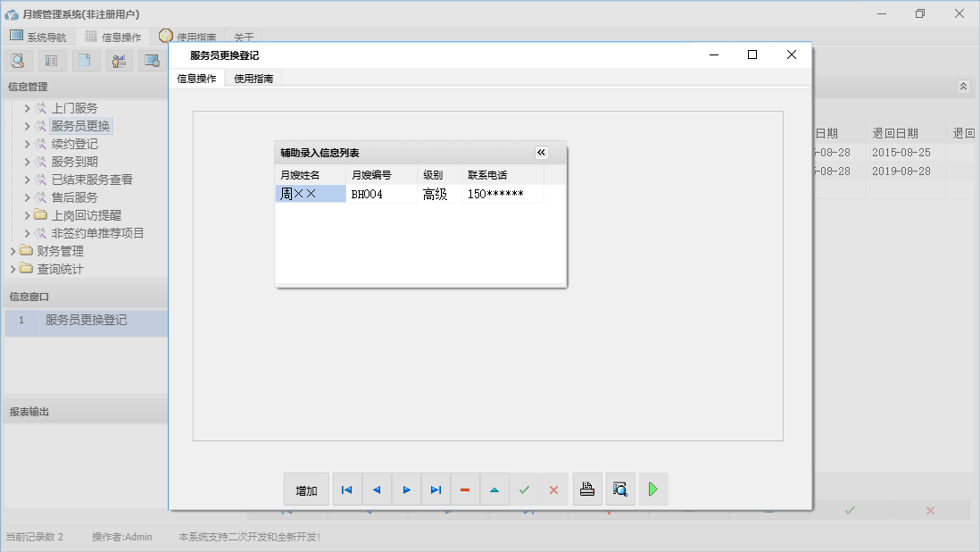Click the 月嫂编号 column header
This screenshot has height=552, width=980.
pyautogui.click(x=381, y=175)
